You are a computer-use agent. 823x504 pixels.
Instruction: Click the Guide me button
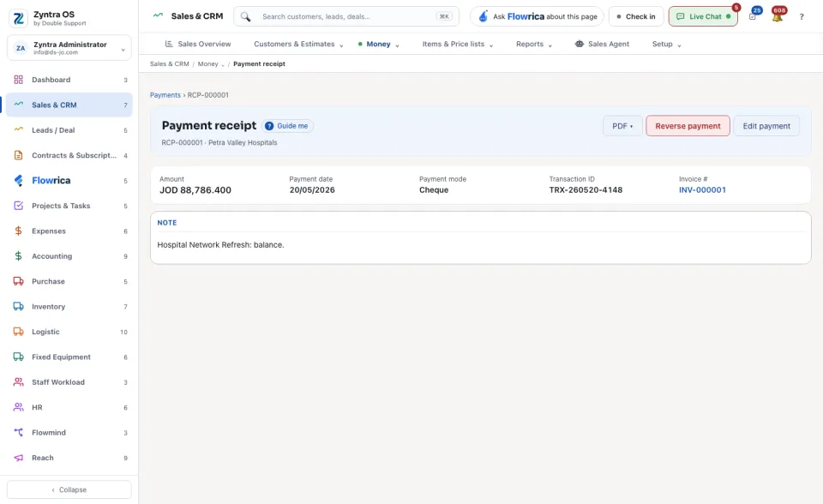[287, 126]
